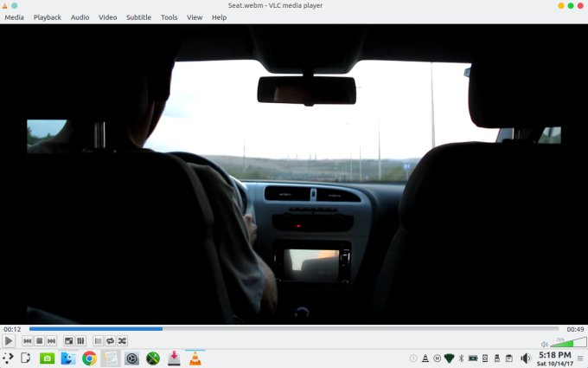Launch the green screenshot camera app
Screen dimensions: 588x368
click(47, 358)
